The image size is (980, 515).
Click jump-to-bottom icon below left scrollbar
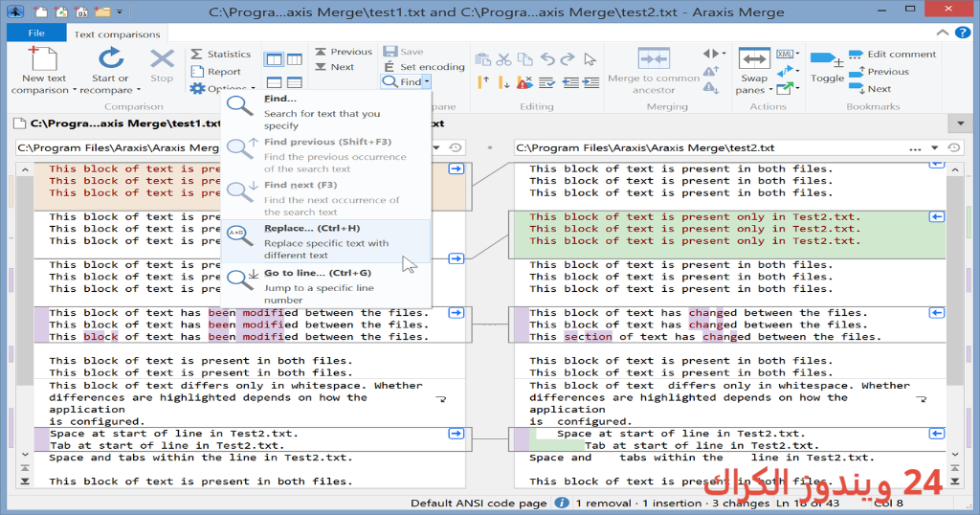point(25,481)
